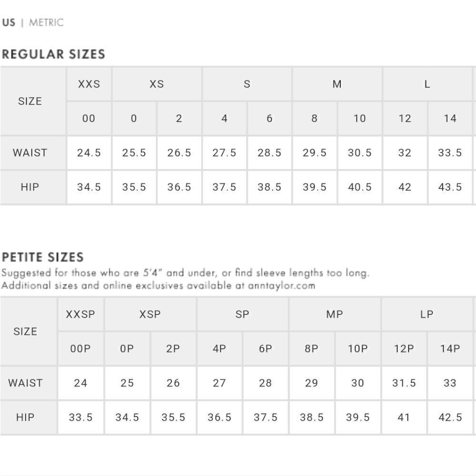The image size is (476, 476).
Task: Click petite hip value 33.5
Action: pos(80,417)
